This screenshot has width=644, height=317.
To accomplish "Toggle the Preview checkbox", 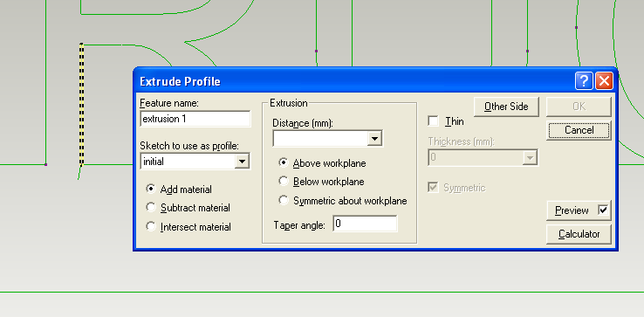I will pyautogui.click(x=603, y=210).
